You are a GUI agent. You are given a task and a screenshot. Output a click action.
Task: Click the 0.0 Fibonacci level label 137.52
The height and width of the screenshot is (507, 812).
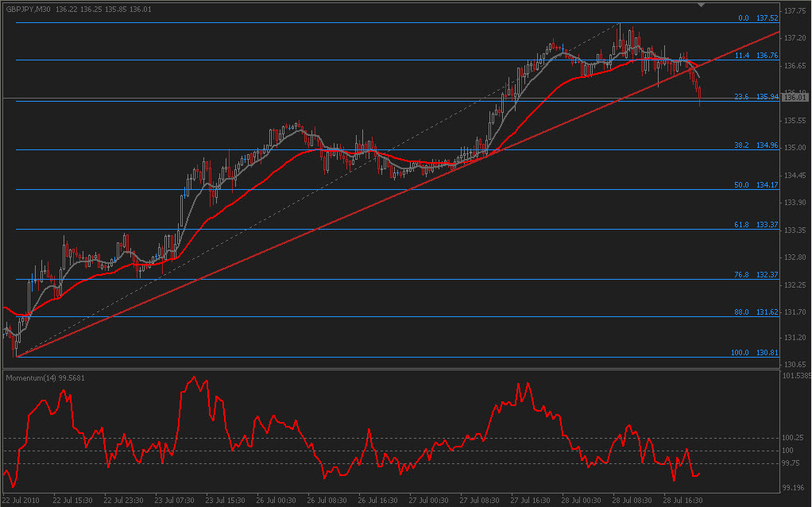(756, 17)
